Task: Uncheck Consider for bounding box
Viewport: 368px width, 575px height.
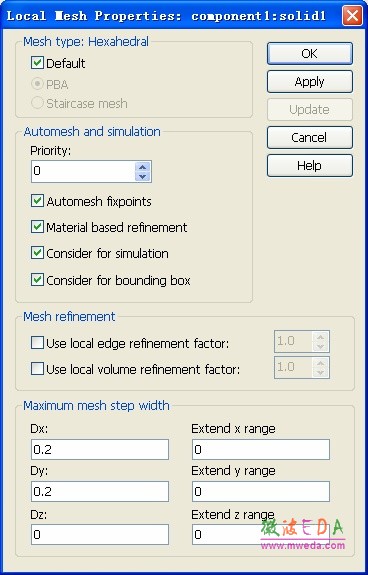Action: tap(37, 280)
